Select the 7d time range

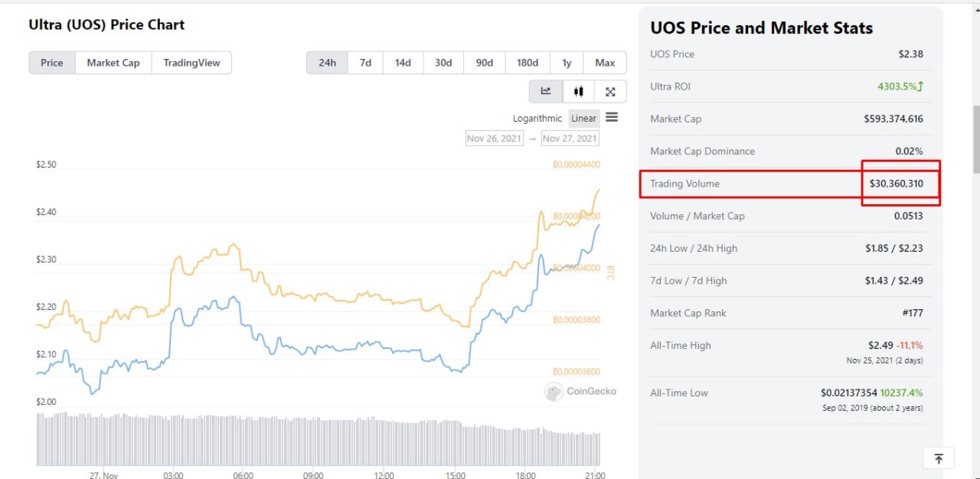click(x=365, y=63)
